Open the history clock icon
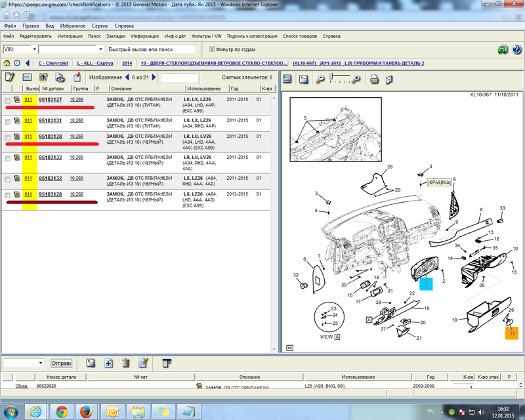The height and width of the screenshot is (420, 525). (17, 63)
